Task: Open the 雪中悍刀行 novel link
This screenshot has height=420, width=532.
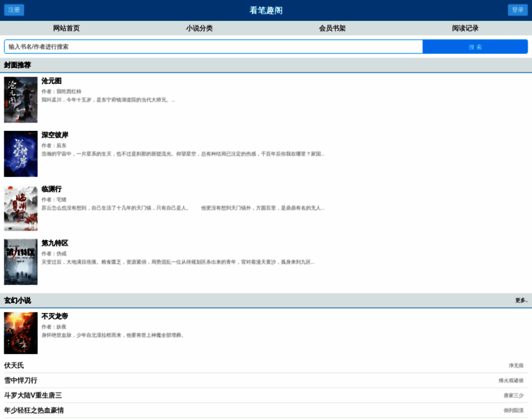Action: click(21, 380)
